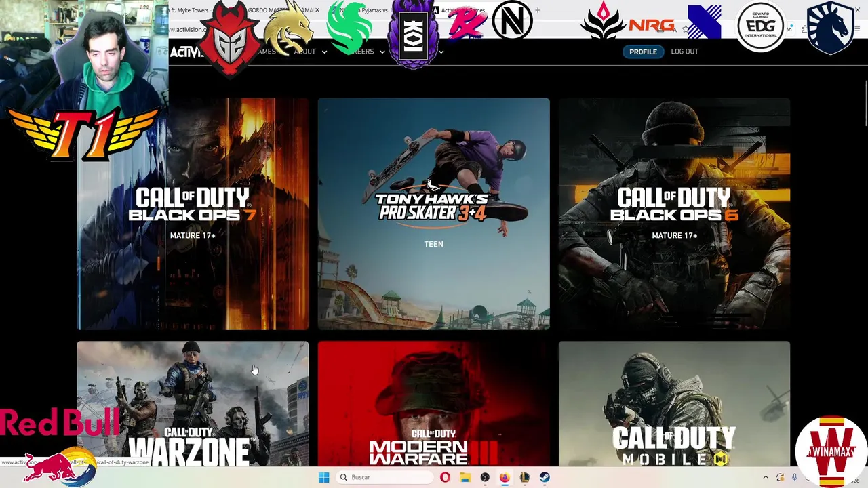
Task: Open the Call of Duty Black Ops 7 card
Action: pyautogui.click(x=193, y=214)
